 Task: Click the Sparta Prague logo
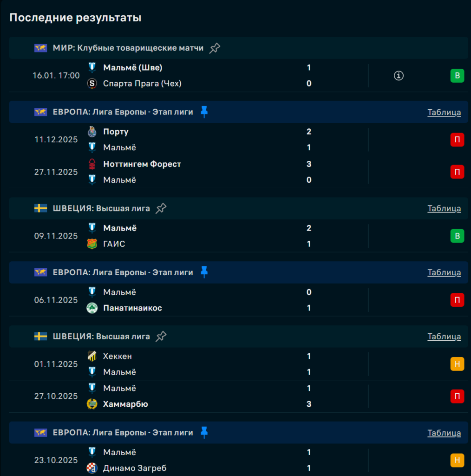[92, 84]
